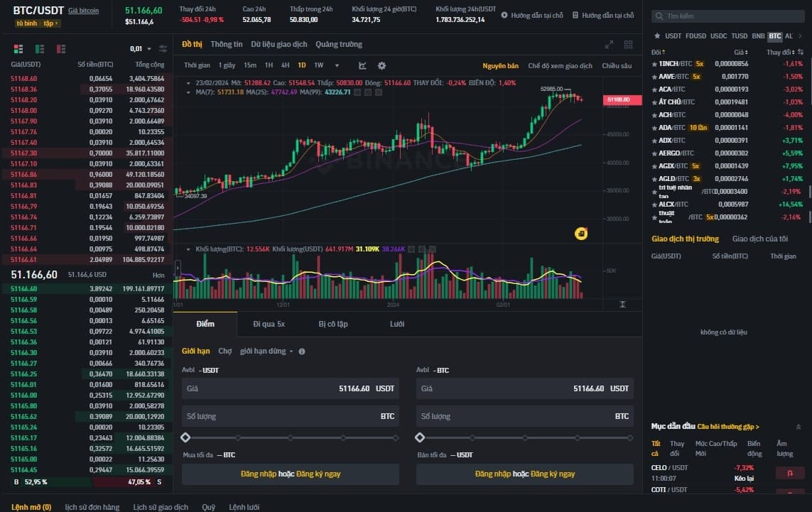Open Câu hỏi thường gặp link
Screen dimensions: 812x512
tap(728, 427)
